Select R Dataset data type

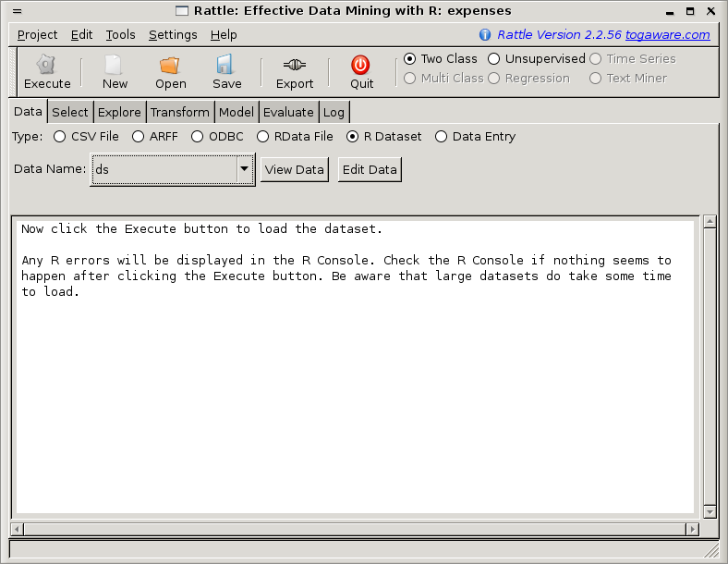[x=352, y=137]
